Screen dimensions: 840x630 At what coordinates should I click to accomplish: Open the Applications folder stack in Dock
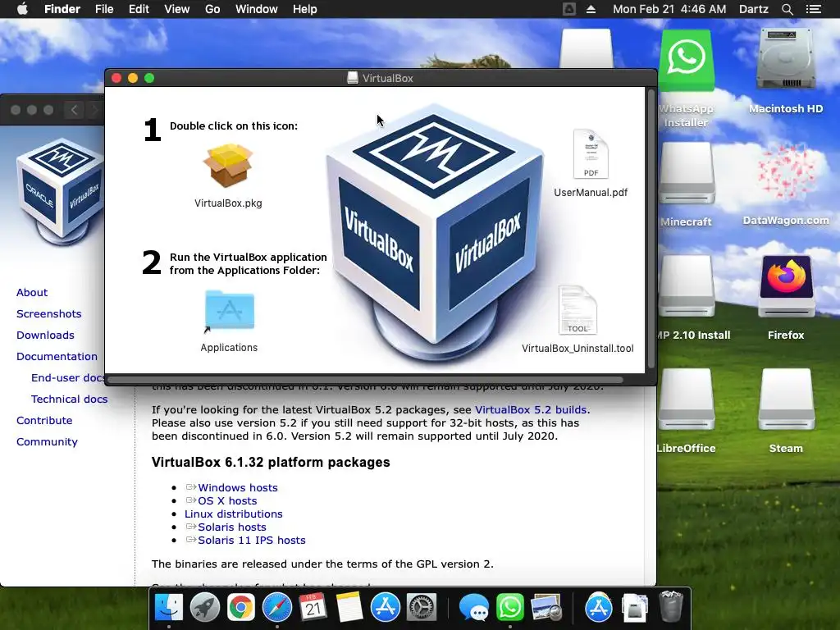pyautogui.click(x=598, y=608)
